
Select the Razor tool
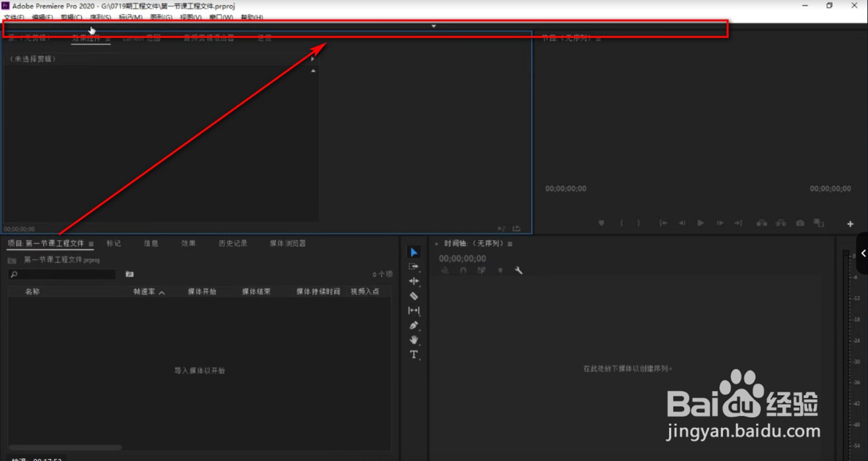coord(414,296)
